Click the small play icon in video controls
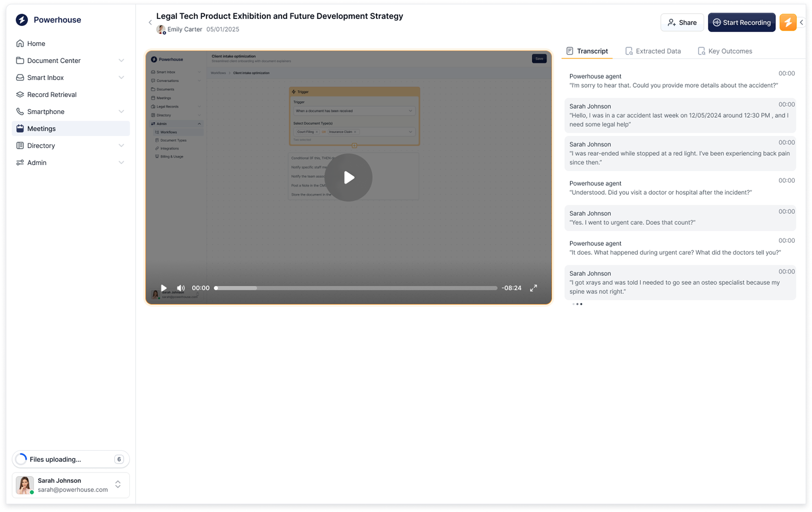Screen dimensions: 812x512 (x=164, y=288)
